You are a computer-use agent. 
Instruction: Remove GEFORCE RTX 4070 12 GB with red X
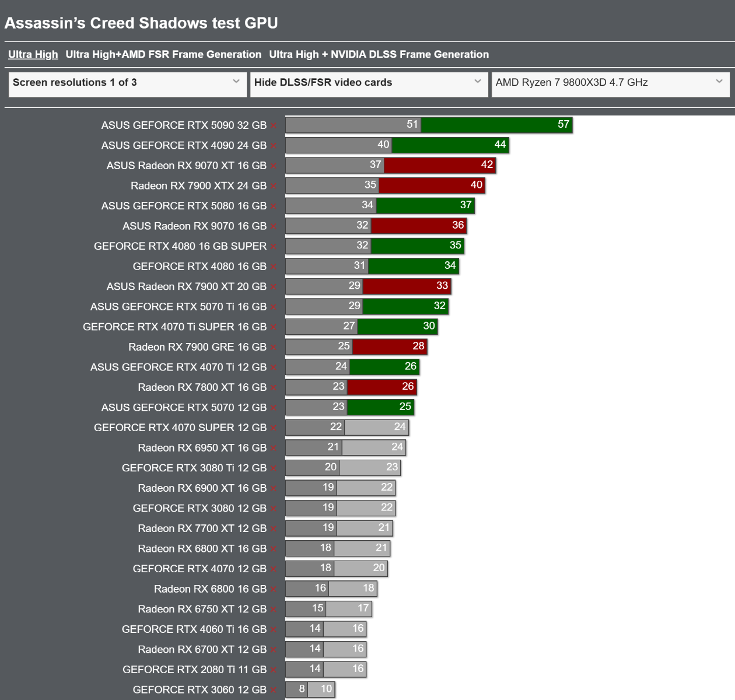click(x=273, y=569)
